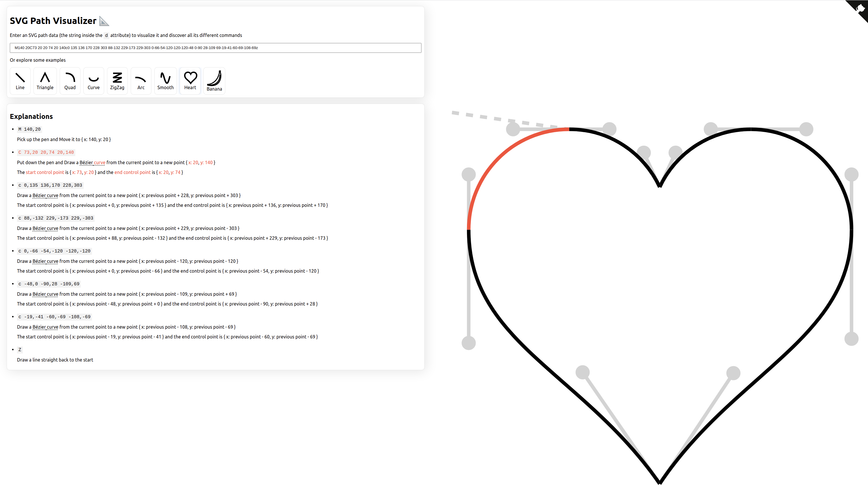The image size is (868, 485).
Task: Select the Curve example icon
Action: [93, 79]
